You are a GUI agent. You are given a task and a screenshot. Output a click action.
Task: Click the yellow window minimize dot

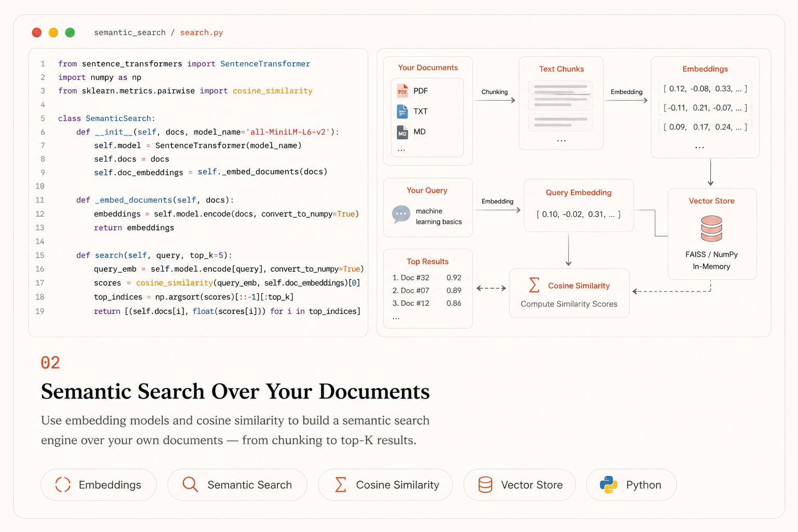[54, 32]
